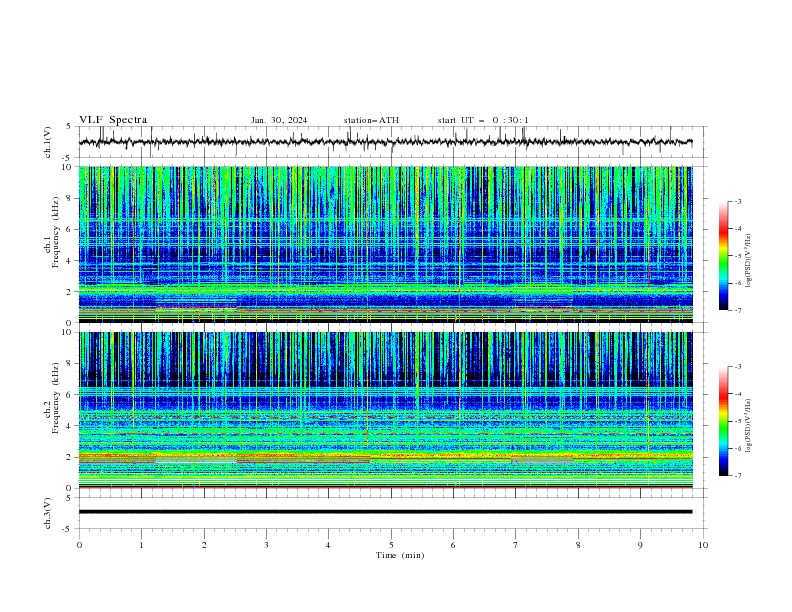The image size is (792, 612).
Task: Click the ch.3(V) axis label
Action: pyautogui.click(x=48, y=514)
